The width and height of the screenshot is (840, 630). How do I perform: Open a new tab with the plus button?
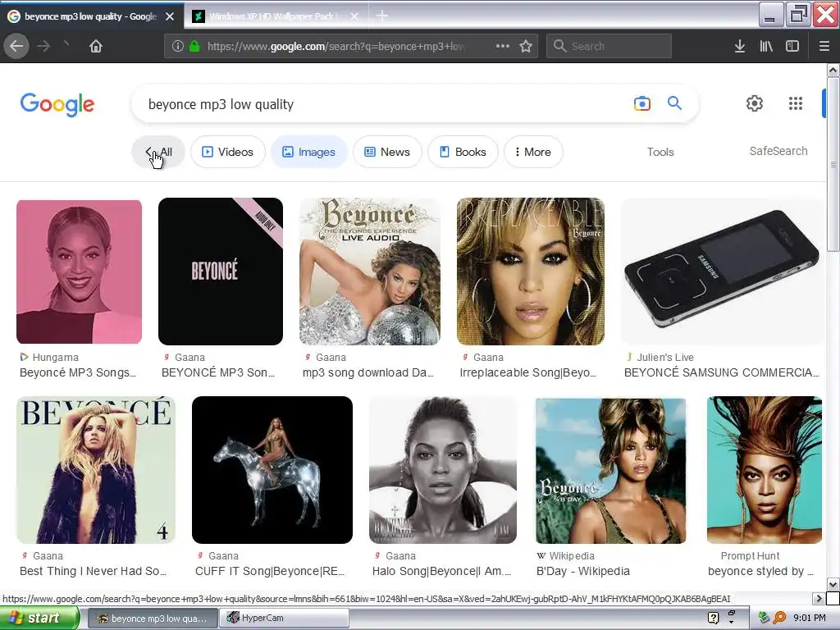pyautogui.click(x=382, y=16)
